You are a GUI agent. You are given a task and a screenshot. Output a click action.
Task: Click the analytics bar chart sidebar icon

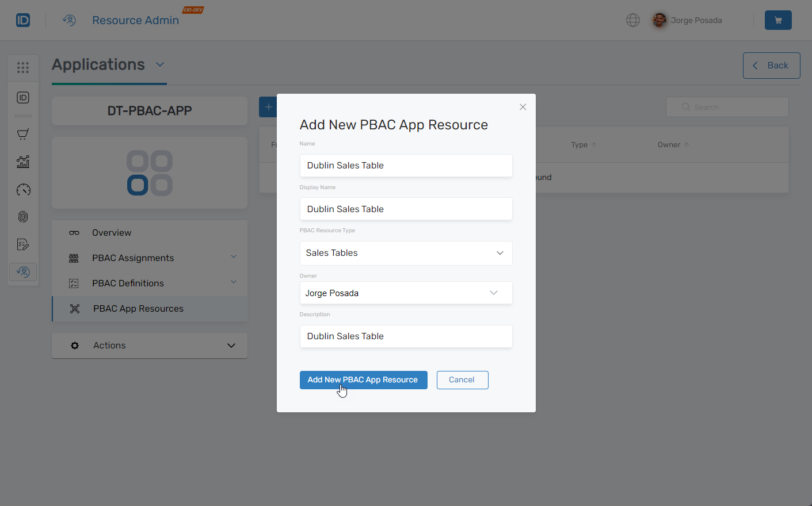point(23,162)
